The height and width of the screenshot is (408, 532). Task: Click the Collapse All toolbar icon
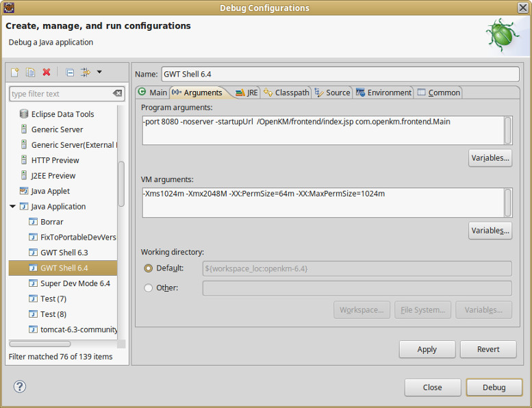[x=70, y=73]
